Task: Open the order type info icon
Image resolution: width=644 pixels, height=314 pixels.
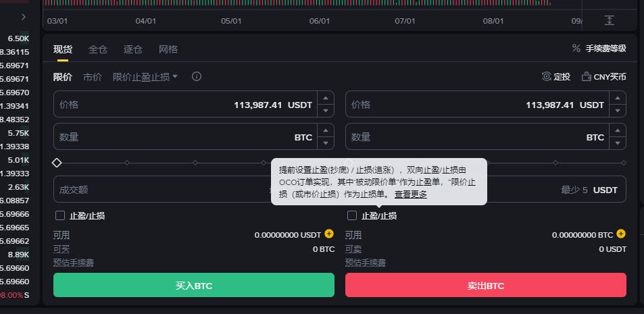Action: (197, 76)
